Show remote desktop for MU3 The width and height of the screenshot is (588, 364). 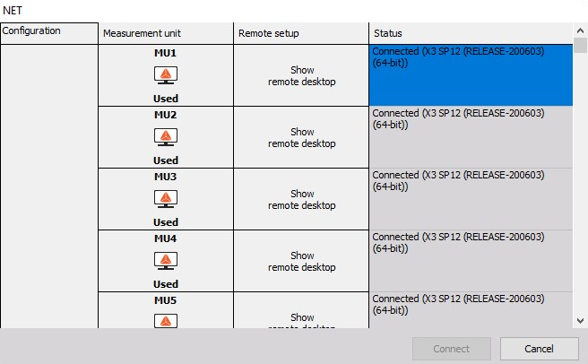301,200
